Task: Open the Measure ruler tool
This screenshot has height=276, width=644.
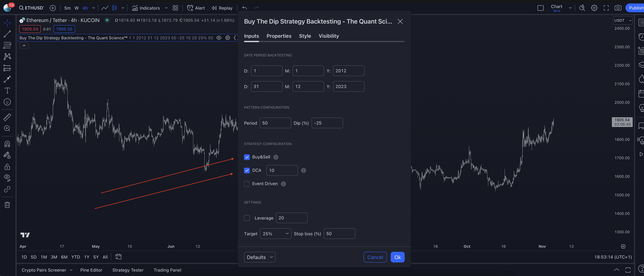Action: point(7,117)
